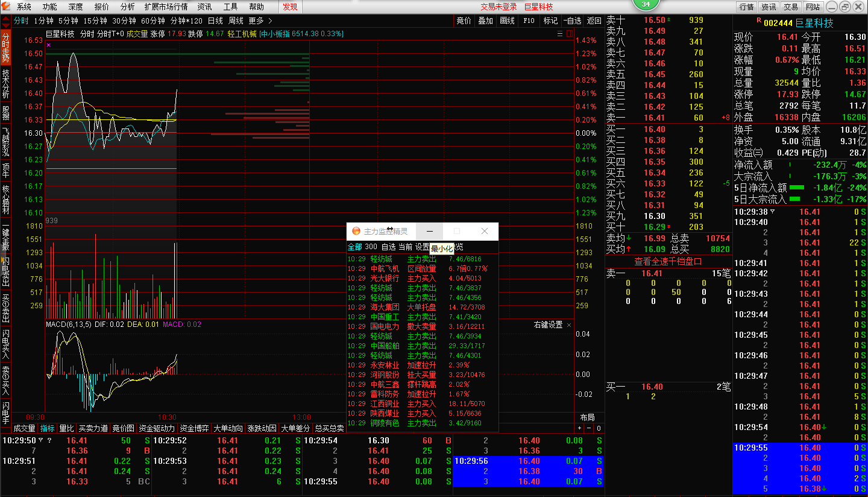Select 当前 filter in 主力监控精灵
Viewport: 868px width, 497px height.
(x=405, y=247)
